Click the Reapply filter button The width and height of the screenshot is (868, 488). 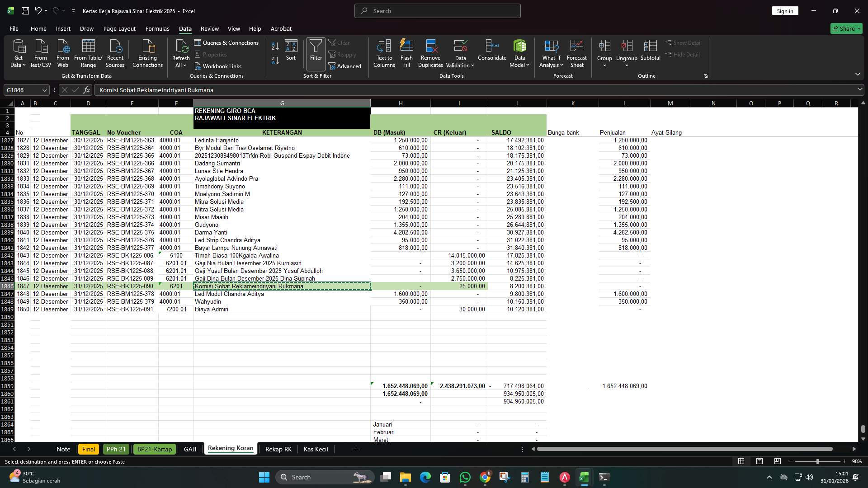pyautogui.click(x=344, y=54)
